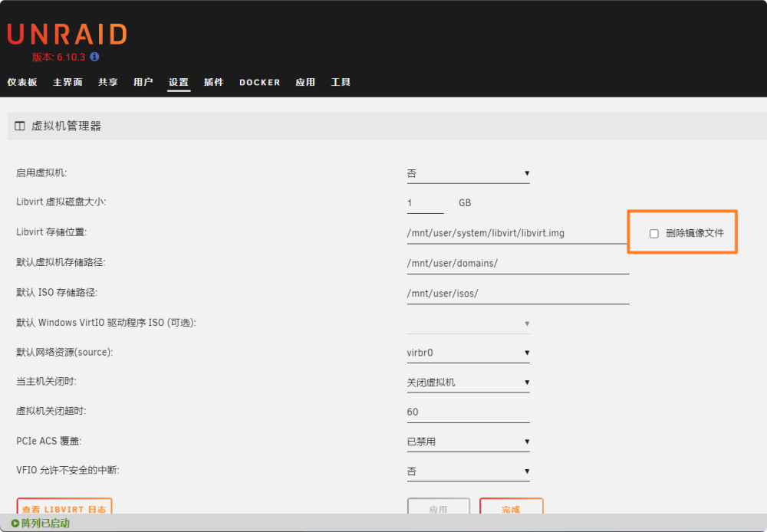The width and height of the screenshot is (767, 532).
Task: Open the 默认 Windows VirtIO ISO dropdown
Action: [x=468, y=323]
